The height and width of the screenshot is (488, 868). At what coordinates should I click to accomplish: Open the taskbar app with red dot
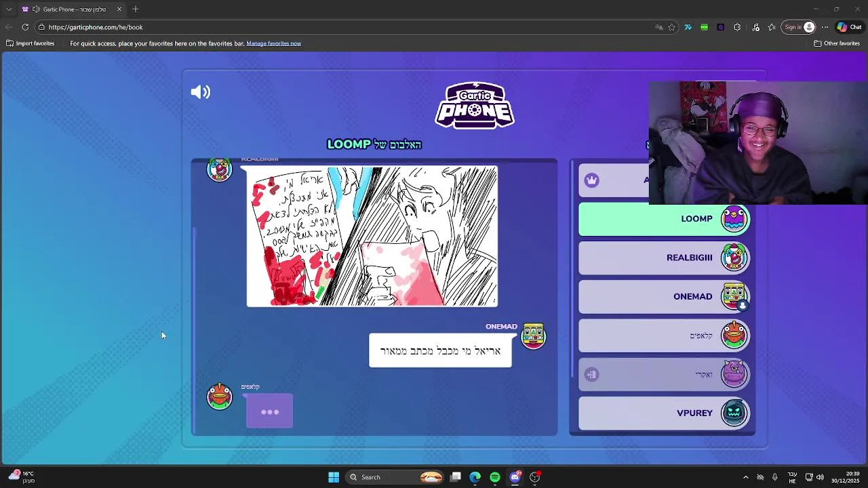535,477
